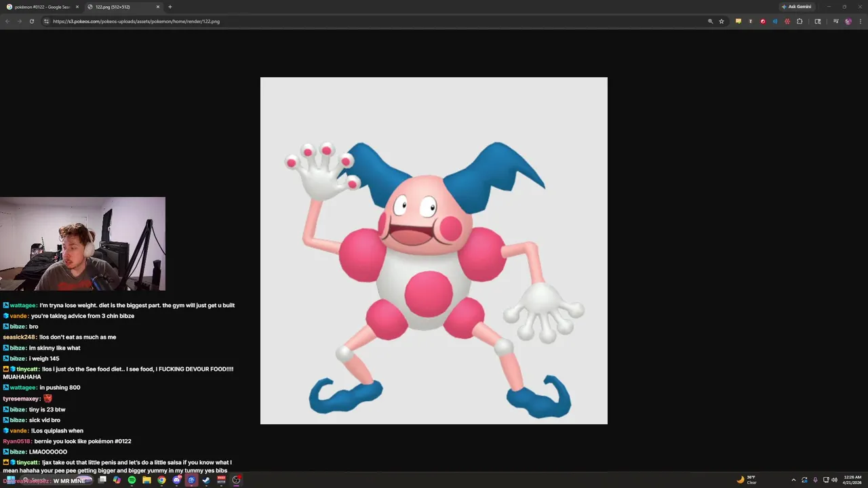Open the Windows Start menu
The width and height of the screenshot is (868, 488).
[x=10, y=480]
